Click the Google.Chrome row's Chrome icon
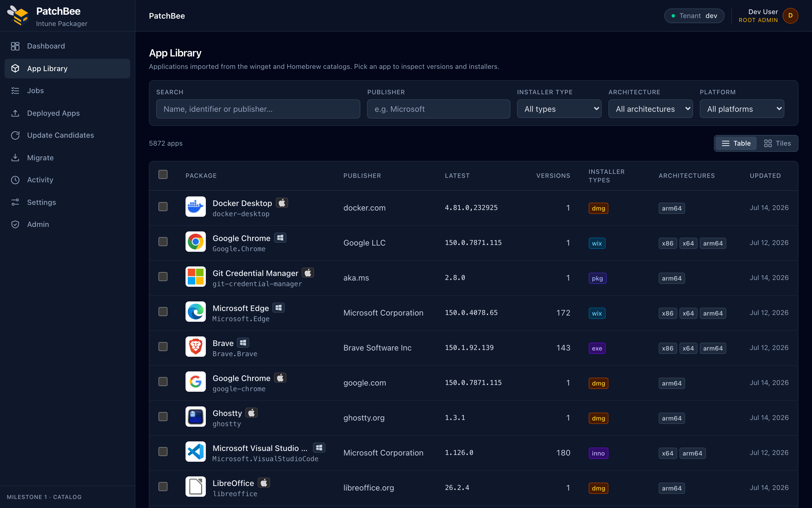Screen dimensions: 812x508 pos(196,242)
